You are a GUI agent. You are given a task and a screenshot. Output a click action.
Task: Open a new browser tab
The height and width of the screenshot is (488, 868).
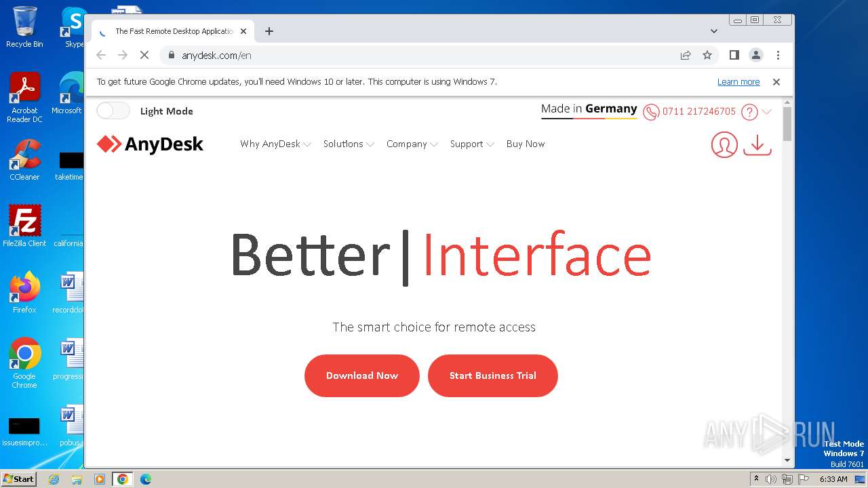click(x=269, y=31)
